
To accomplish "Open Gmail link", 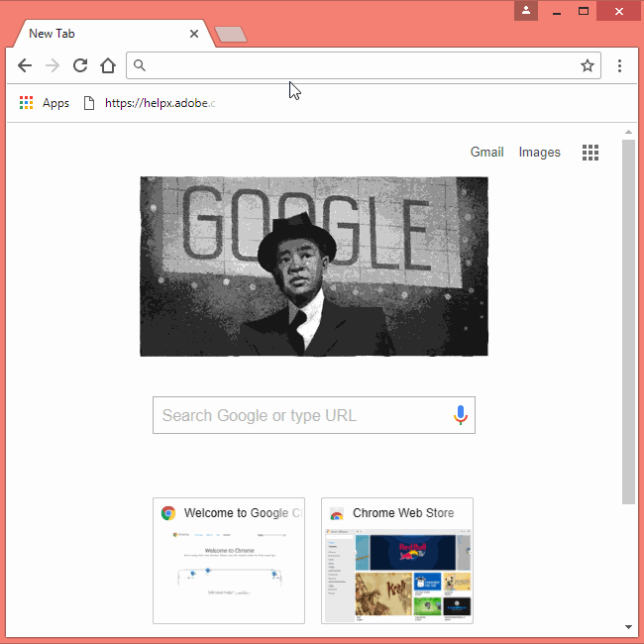I will (486, 152).
